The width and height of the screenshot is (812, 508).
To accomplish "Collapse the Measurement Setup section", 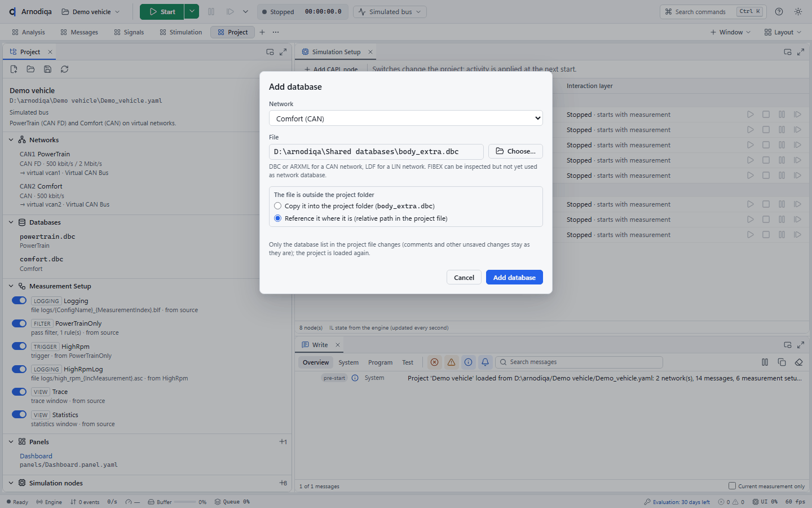I will pyautogui.click(x=11, y=286).
